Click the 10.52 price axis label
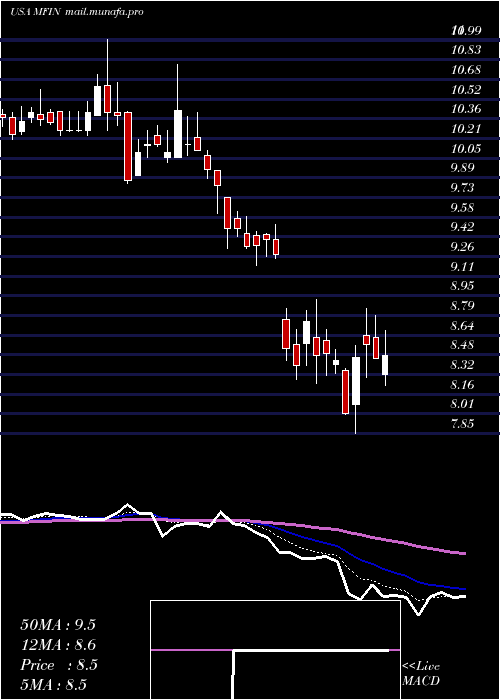The width and height of the screenshot is (500, 700). [x=466, y=90]
